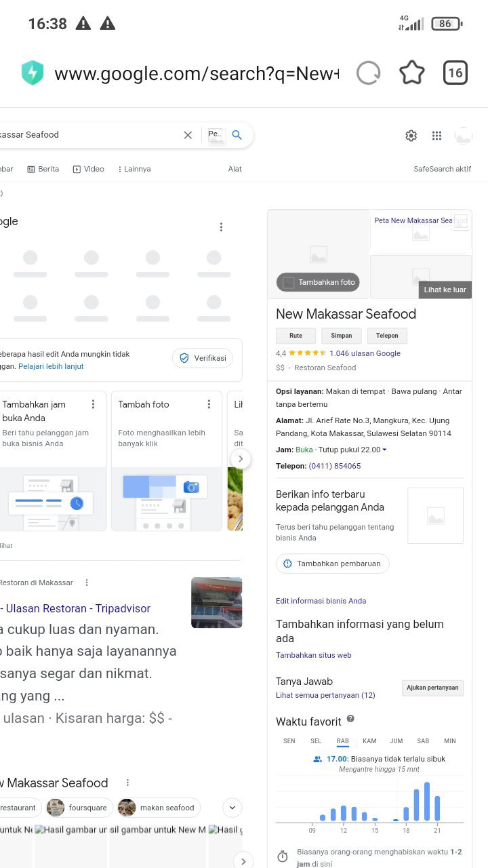The height and width of the screenshot is (868, 488).
Task: Open browser tab switcher showing 16
Action: point(455,73)
